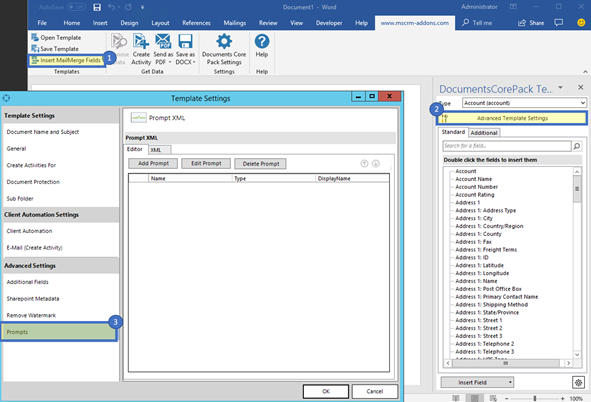Click the Redo icon in the title bar
Image resolution: width=591 pixels, height=402 pixels.
click(x=129, y=7)
